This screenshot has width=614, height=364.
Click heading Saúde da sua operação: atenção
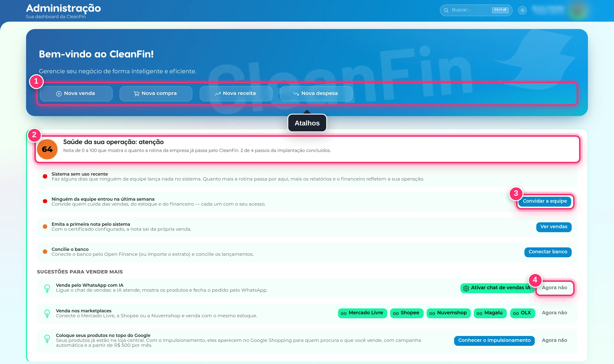(x=113, y=142)
